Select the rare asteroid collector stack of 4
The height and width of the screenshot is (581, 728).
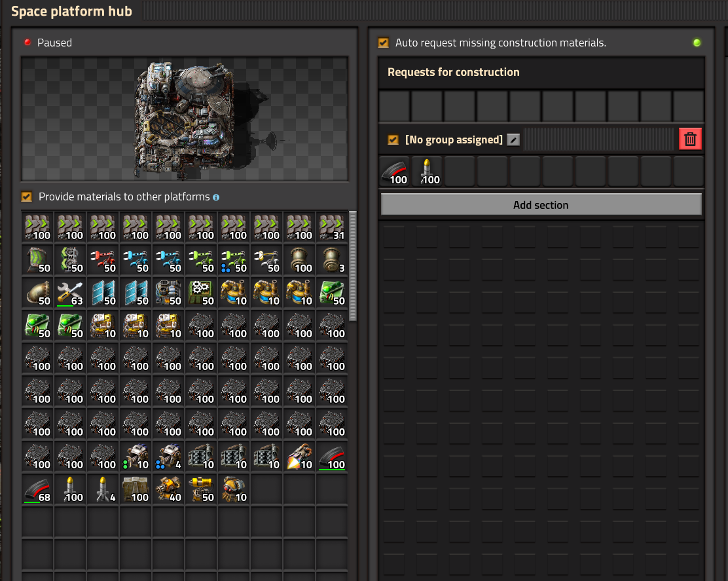[x=168, y=457]
